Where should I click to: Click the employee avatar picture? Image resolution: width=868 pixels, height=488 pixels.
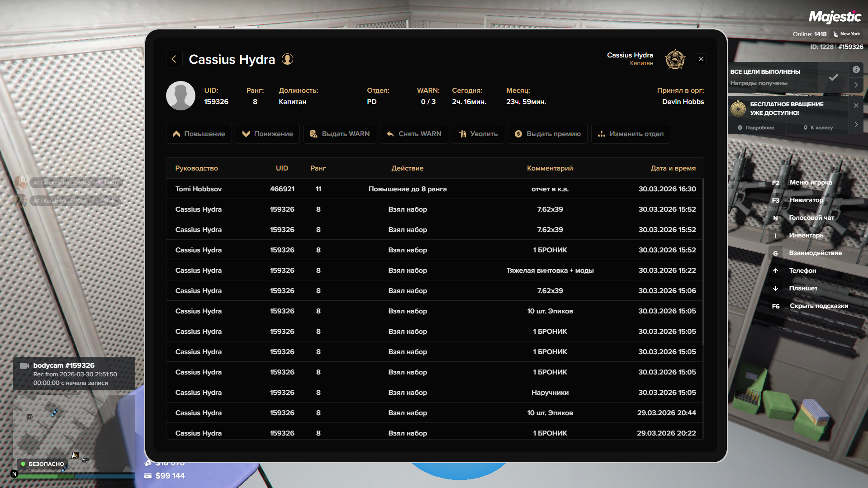(x=180, y=96)
